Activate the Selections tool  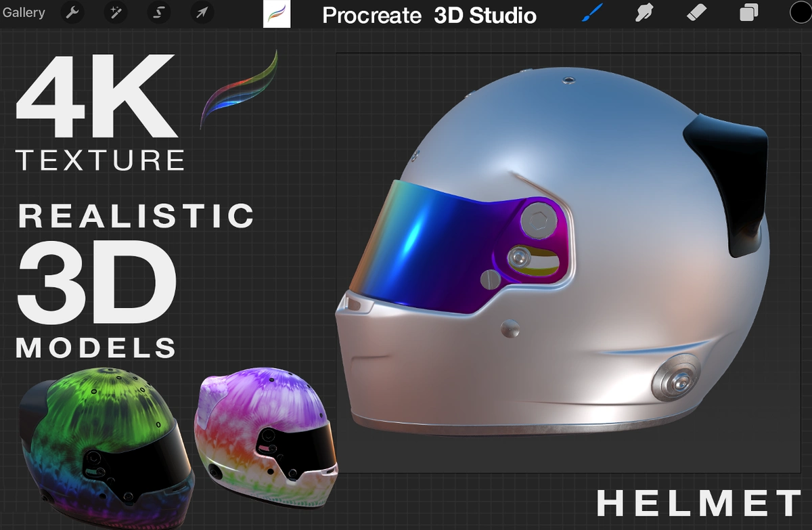[158, 13]
